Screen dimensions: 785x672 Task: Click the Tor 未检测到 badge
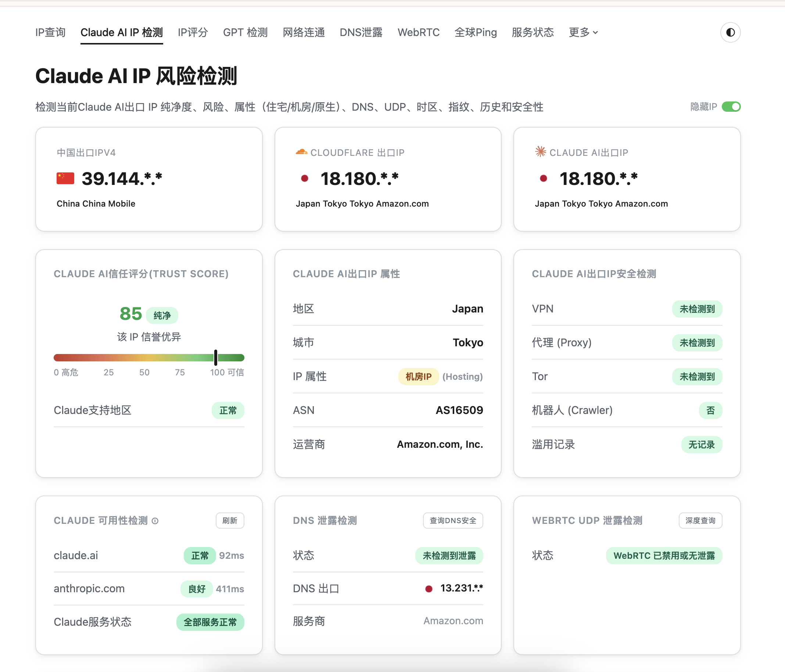click(697, 376)
